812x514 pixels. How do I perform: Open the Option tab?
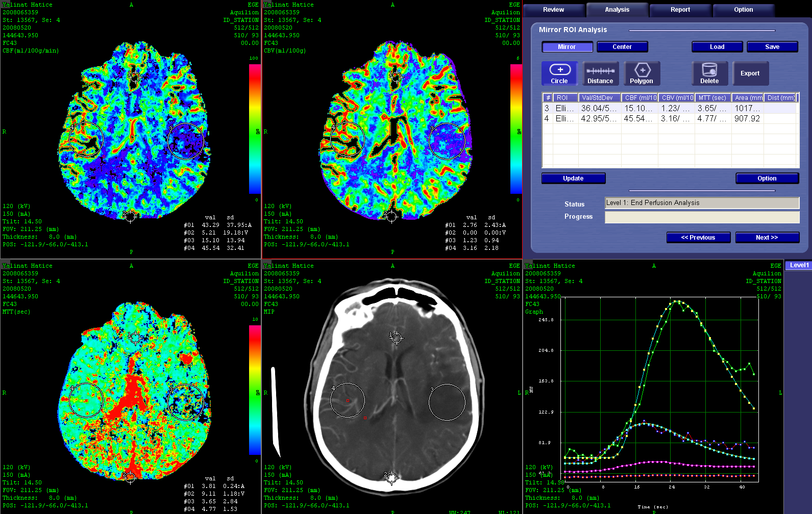(x=744, y=10)
